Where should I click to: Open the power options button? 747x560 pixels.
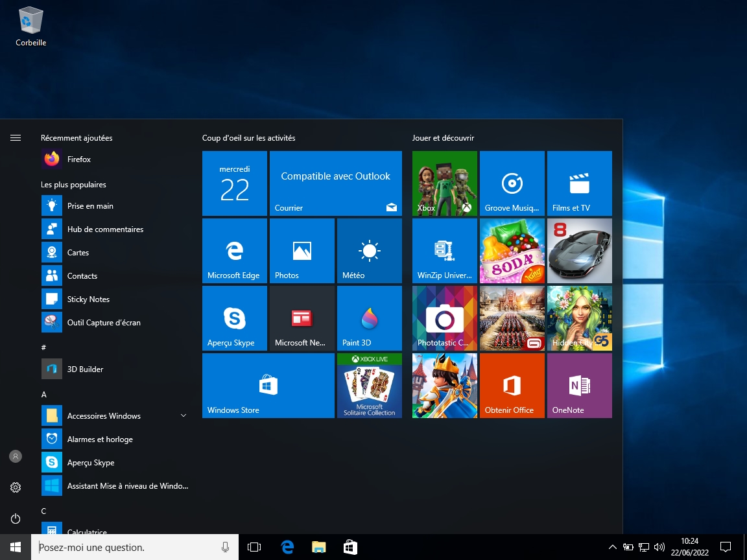pos(16,518)
